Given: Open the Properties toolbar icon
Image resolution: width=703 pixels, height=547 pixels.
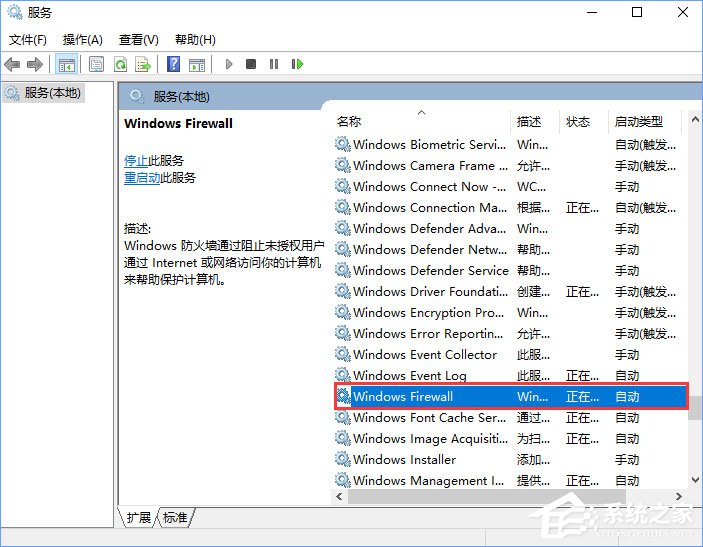Looking at the screenshot, I should 96,65.
